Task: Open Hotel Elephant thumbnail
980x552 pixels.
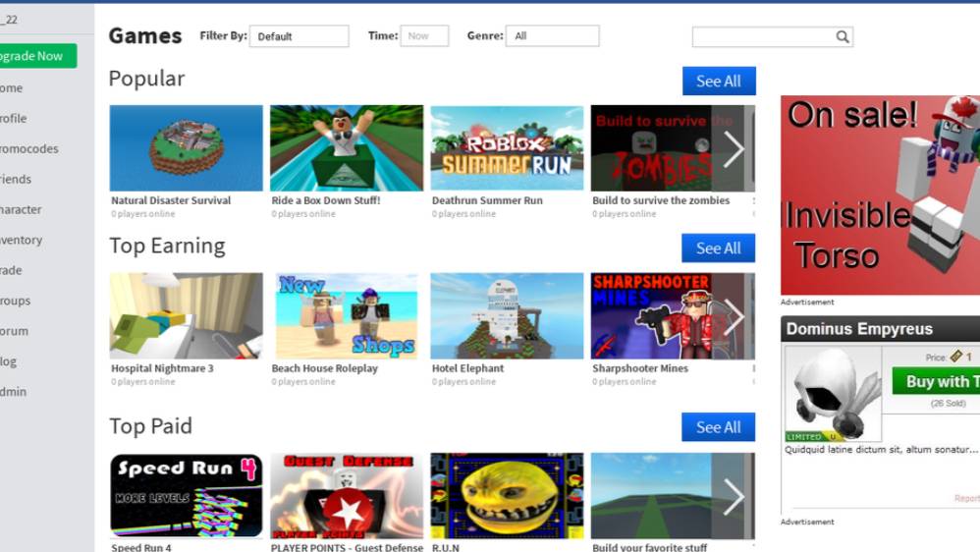Action: click(507, 315)
